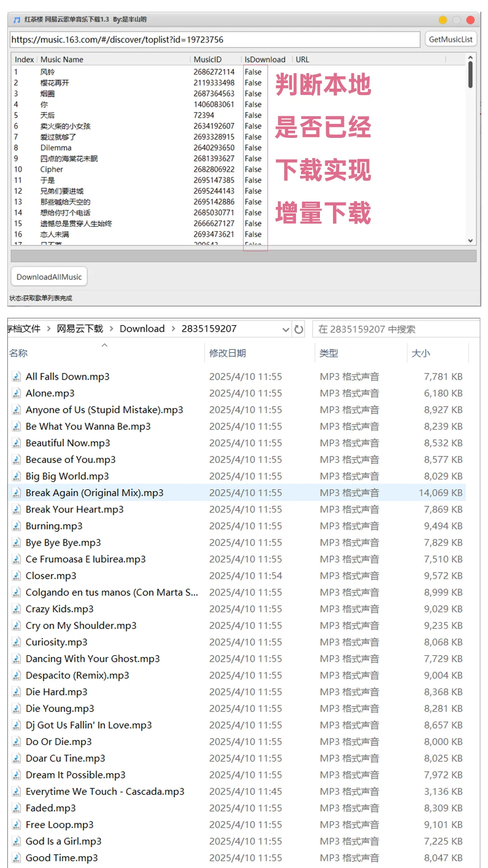Sort files by 大小 column
488x868 pixels.
(421, 353)
